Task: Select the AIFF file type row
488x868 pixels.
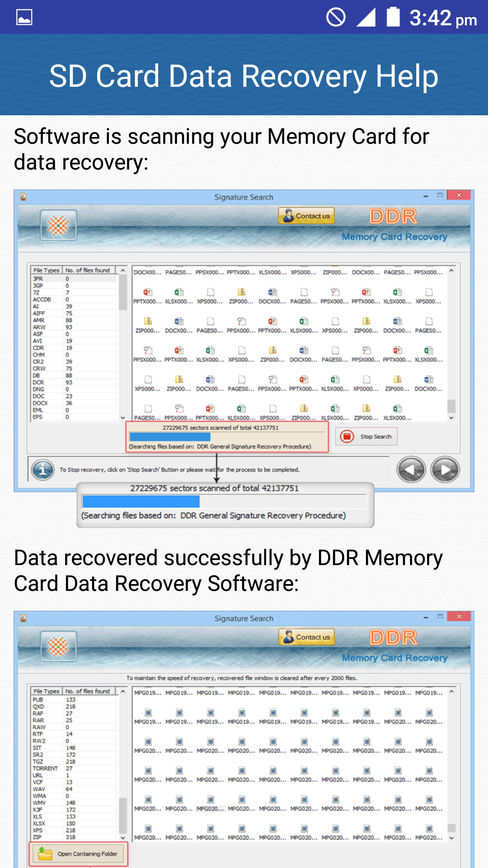Action: click(74, 313)
